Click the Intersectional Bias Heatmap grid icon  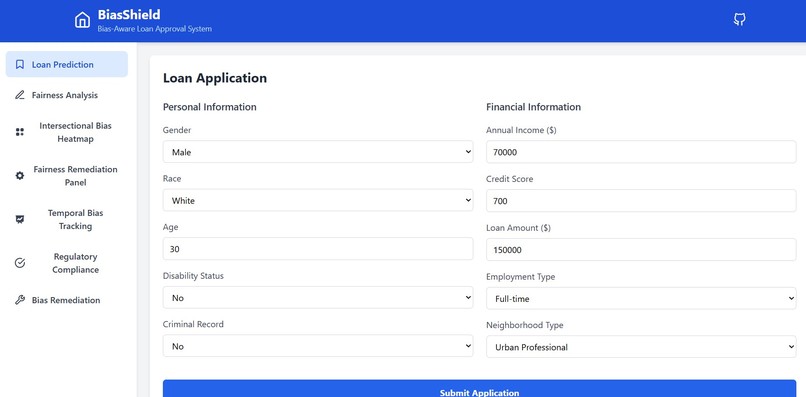tap(20, 132)
